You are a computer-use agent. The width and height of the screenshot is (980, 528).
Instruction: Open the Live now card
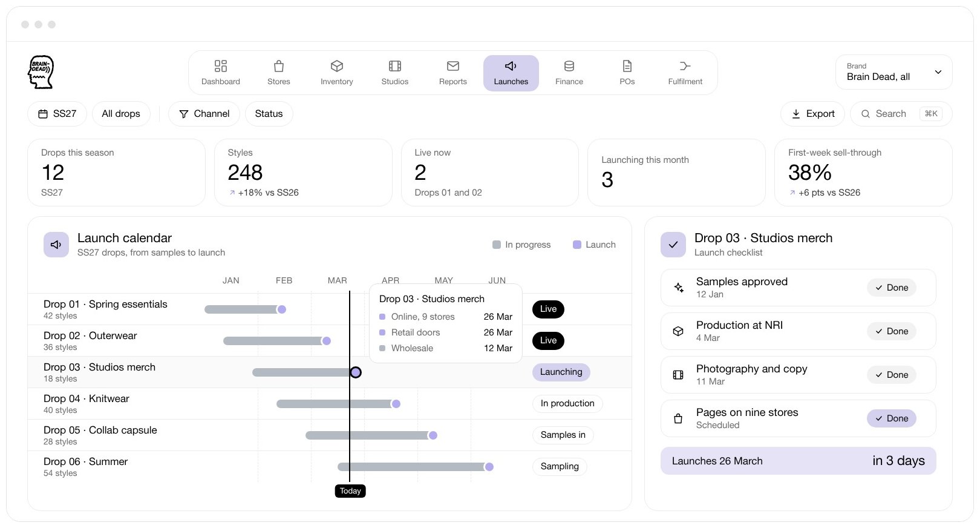coord(490,173)
